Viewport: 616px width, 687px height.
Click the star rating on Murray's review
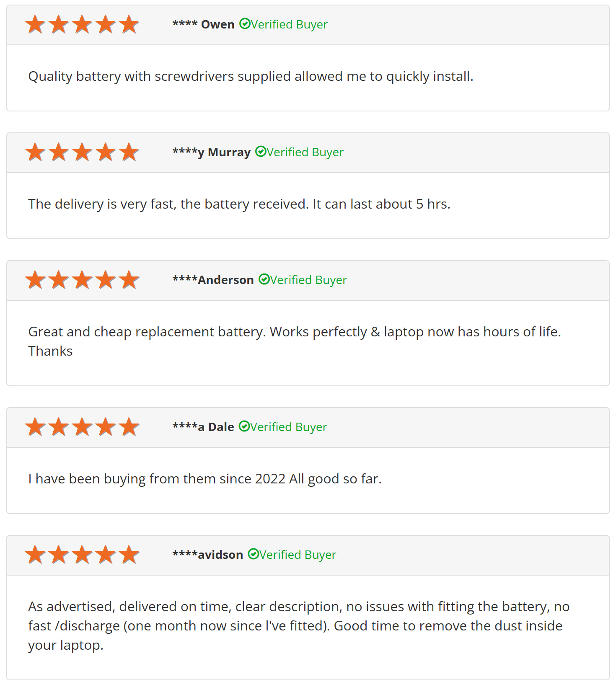[x=82, y=152]
